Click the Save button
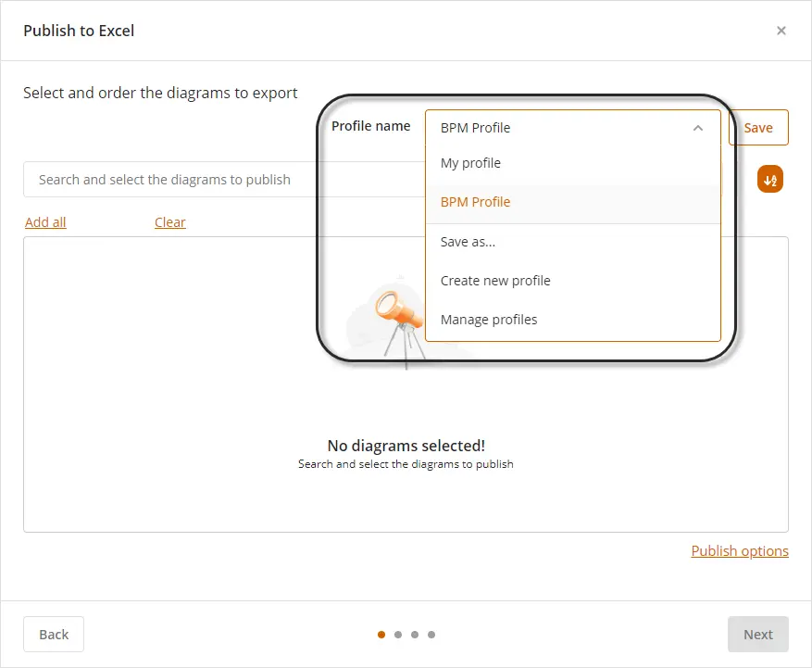The height and width of the screenshot is (668, 812). tap(758, 128)
